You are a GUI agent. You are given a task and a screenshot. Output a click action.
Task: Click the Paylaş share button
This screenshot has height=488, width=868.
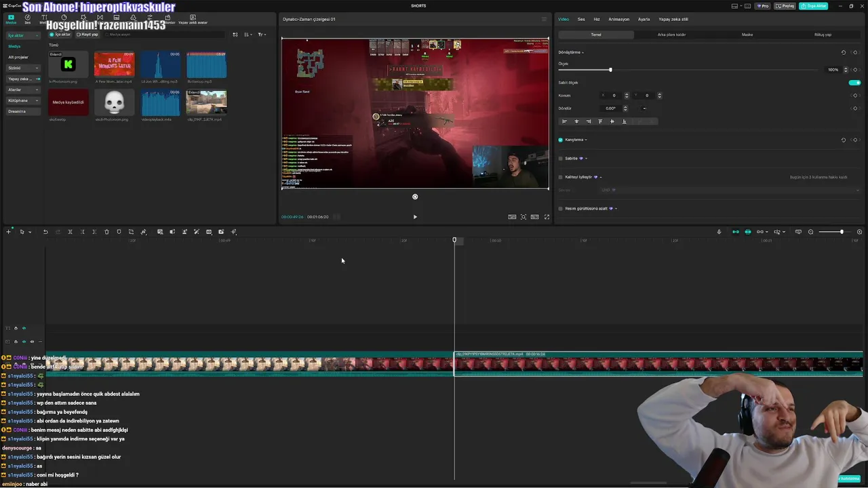click(785, 5)
